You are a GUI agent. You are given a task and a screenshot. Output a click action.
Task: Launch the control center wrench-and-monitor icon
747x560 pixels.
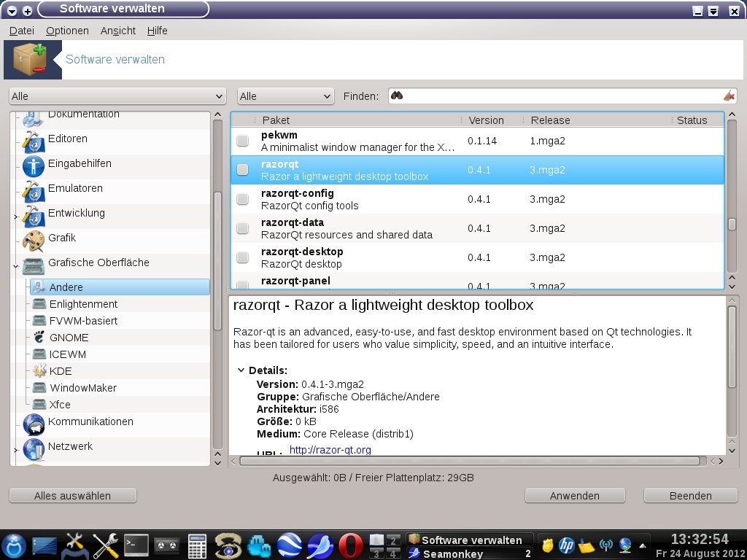[x=75, y=545]
